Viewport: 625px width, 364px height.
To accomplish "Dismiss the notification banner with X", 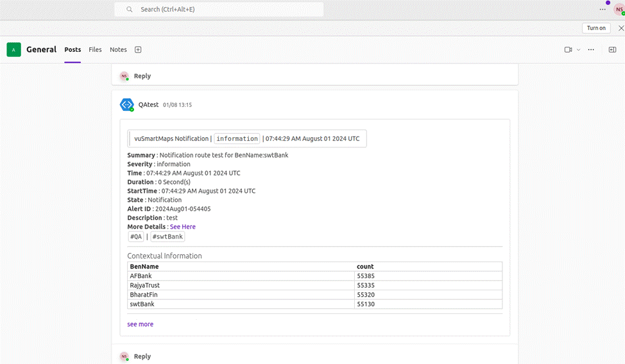I will tap(621, 28).
